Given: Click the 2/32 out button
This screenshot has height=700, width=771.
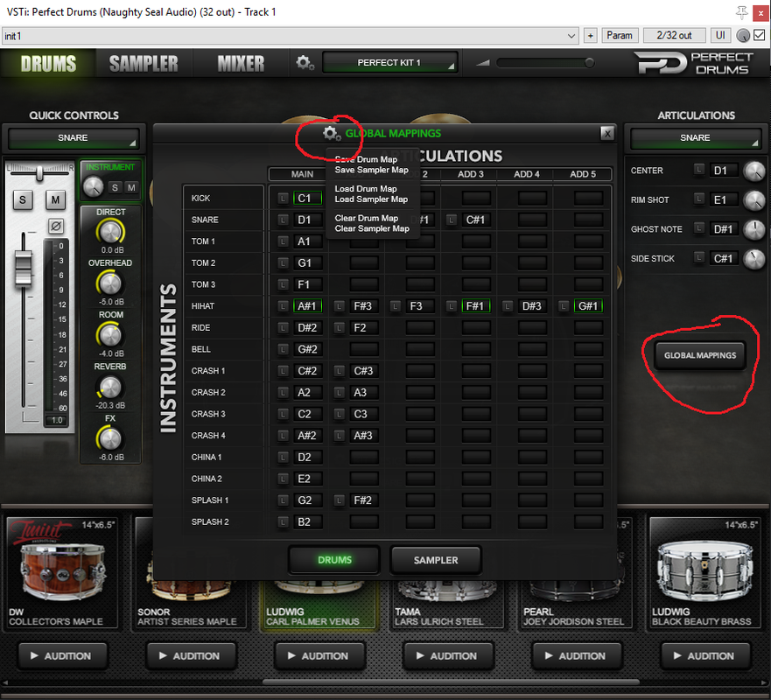Looking at the screenshot, I should (x=674, y=35).
